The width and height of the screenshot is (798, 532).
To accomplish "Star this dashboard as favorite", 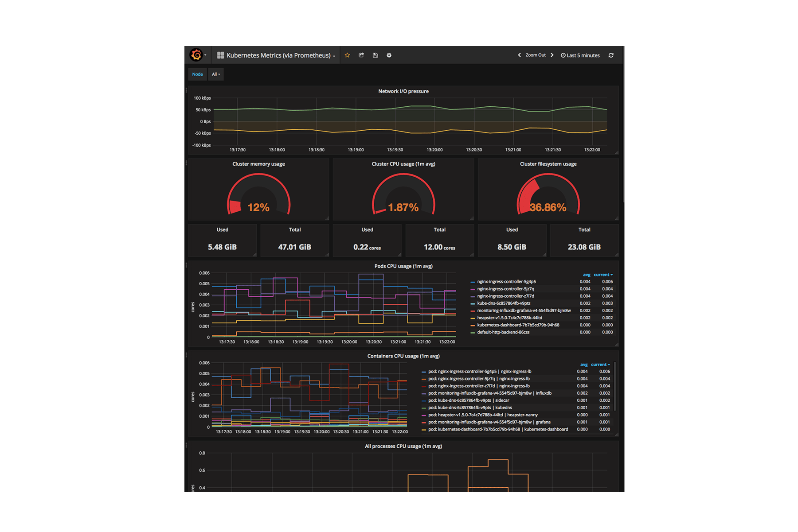I will (x=347, y=55).
